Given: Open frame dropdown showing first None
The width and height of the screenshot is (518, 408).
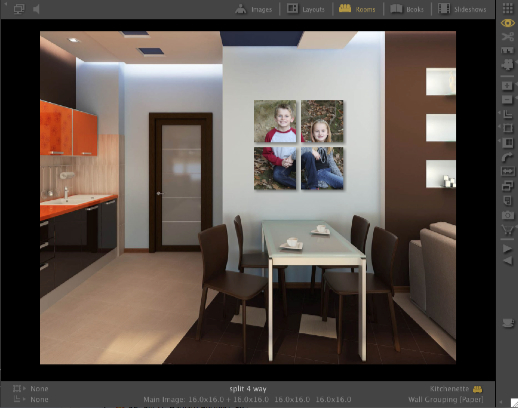Looking at the screenshot, I should coord(31,389).
